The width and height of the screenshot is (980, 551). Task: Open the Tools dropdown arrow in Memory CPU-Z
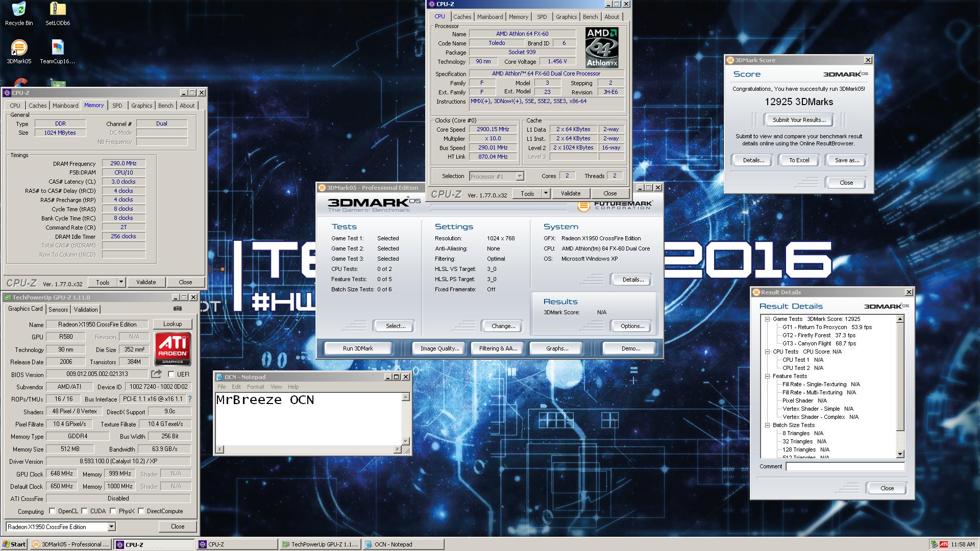click(121, 282)
